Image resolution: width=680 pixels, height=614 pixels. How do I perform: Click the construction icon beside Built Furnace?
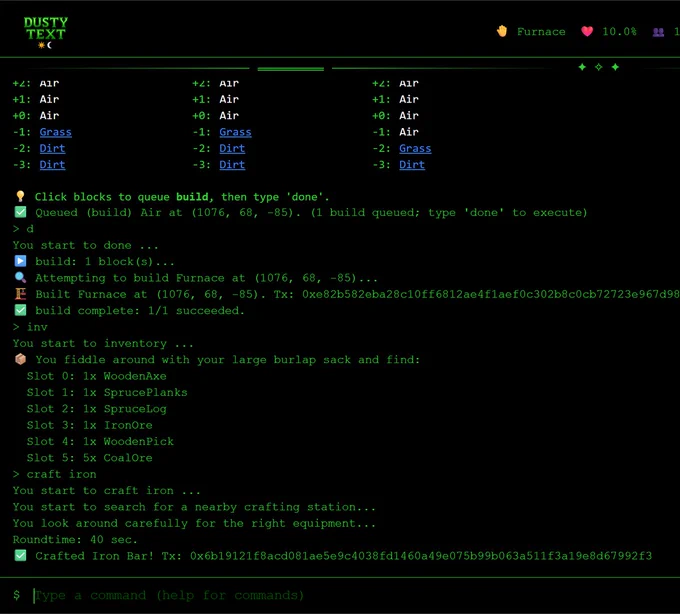tap(20, 294)
